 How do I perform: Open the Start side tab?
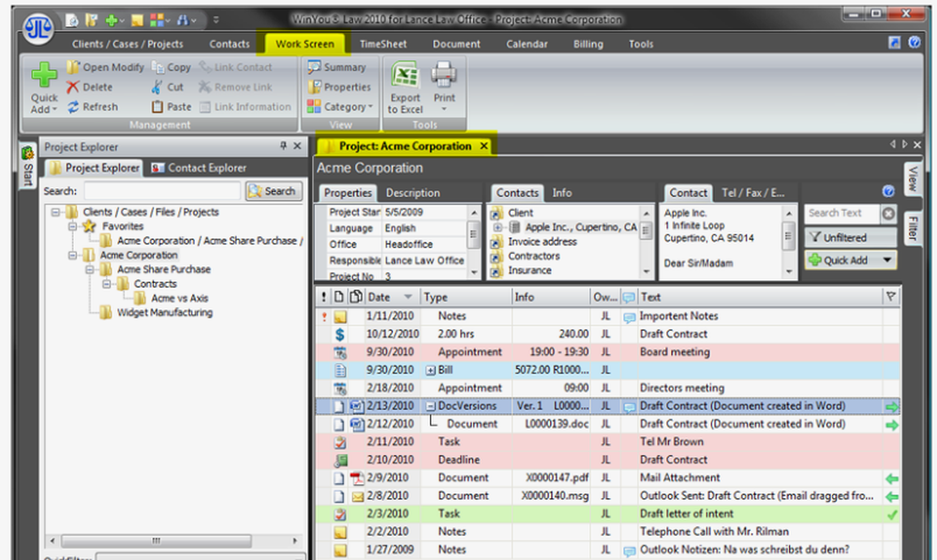tap(27, 166)
